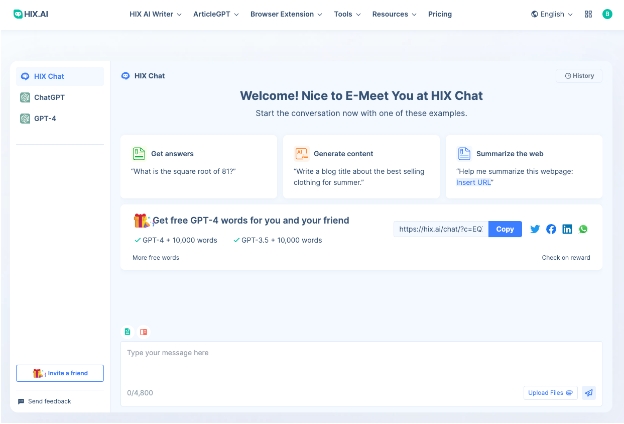Click the "GPT-3.5 + 10,000 words" text
The height and width of the screenshot is (424, 624).
point(282,240)
